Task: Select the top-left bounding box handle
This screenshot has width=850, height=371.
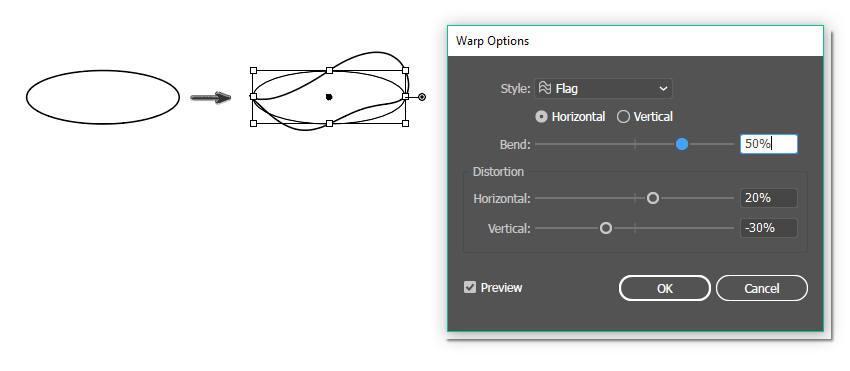Action: (253, 71)
